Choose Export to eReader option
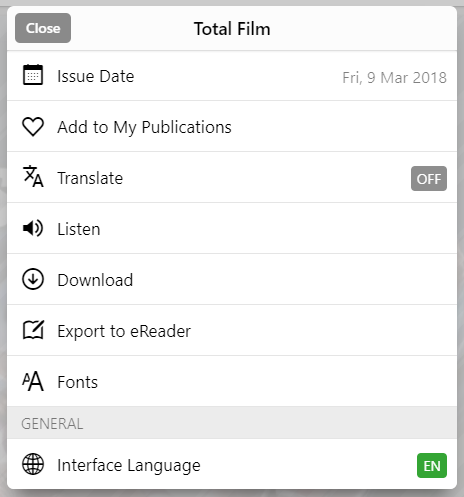The image size is (464, 497). point(232,330)
